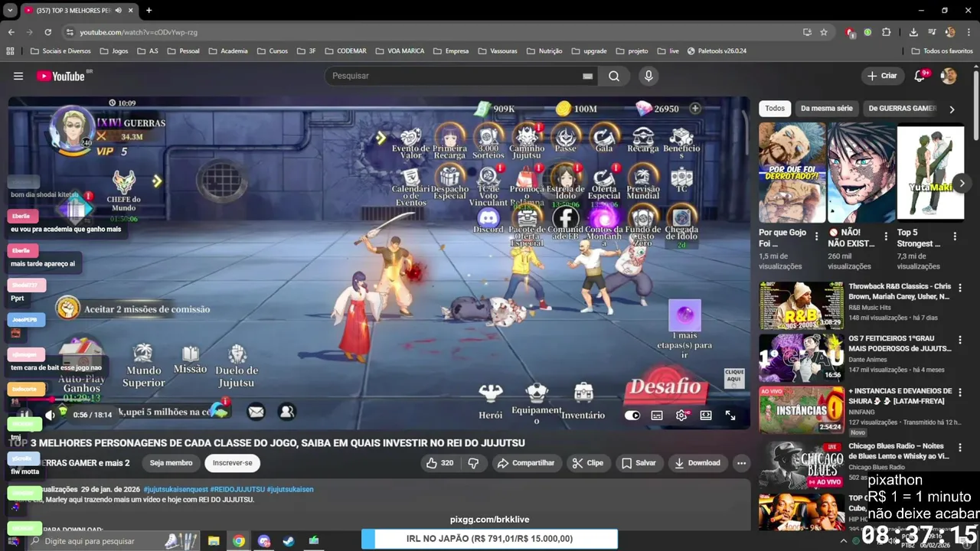Dislike the video with thumbs down
The height and width of the screenshot is (551, 980).
coord(473,463)
